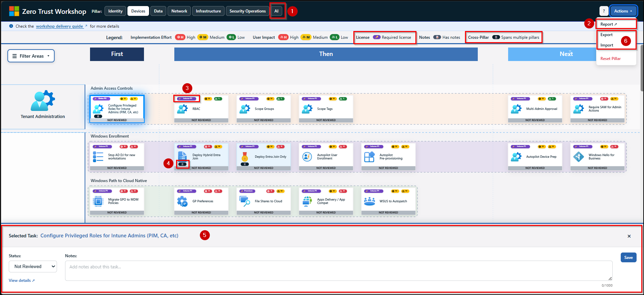Click Stop AD DJ for new workstations icon
The width and height of the screenshot is (644, 295).
[x=98, y=157]
